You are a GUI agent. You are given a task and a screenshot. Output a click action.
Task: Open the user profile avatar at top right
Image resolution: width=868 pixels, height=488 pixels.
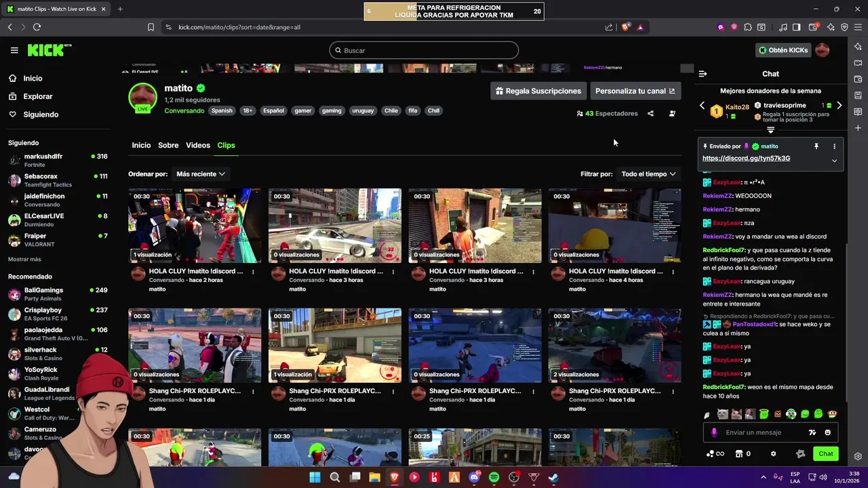tap(822, 50)
